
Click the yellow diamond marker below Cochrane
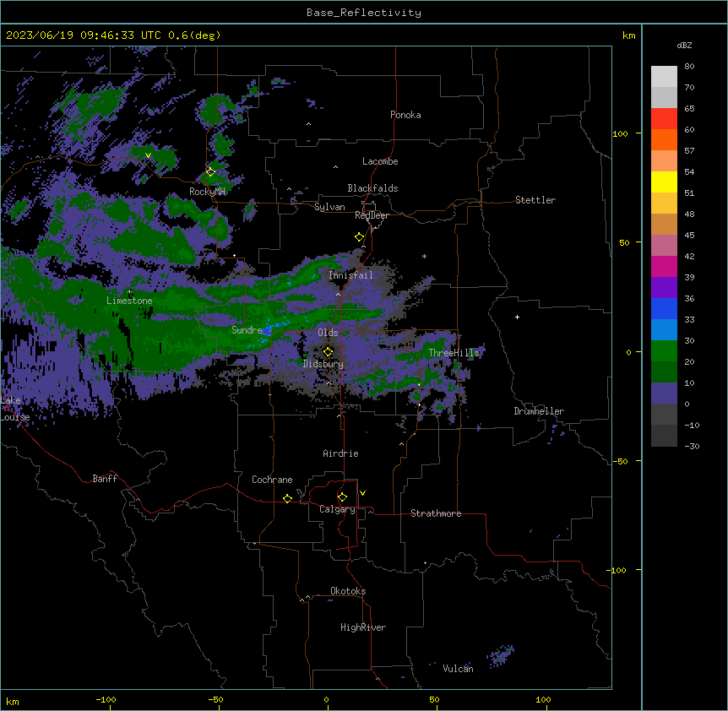(287, 498)
